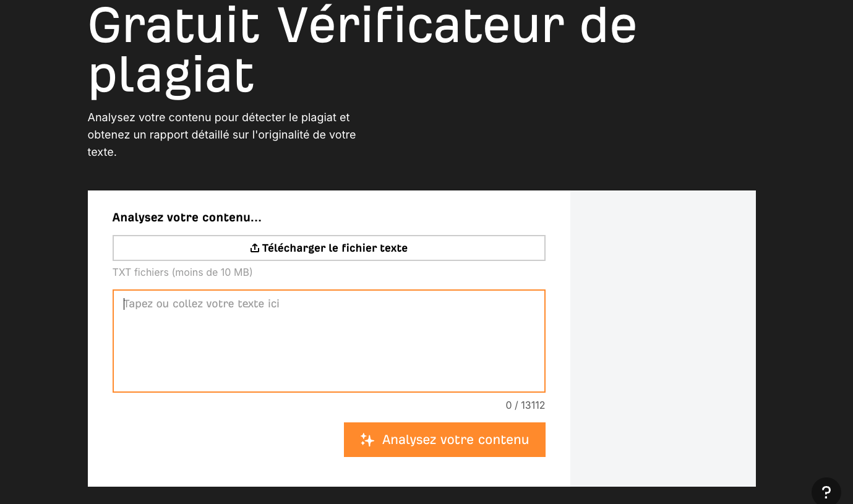The image size is (853, 504).
Task: Click the orange analyze button label text
Action: click(455, 440)
